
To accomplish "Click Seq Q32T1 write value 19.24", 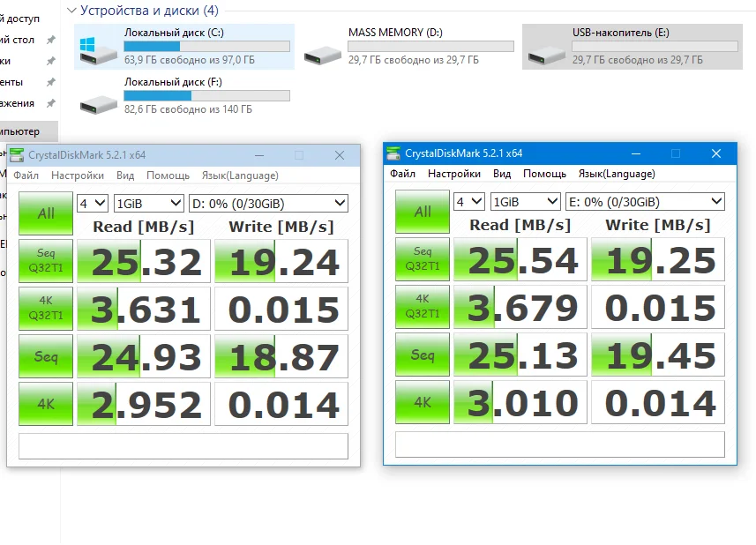I will (x=281, y=261).
